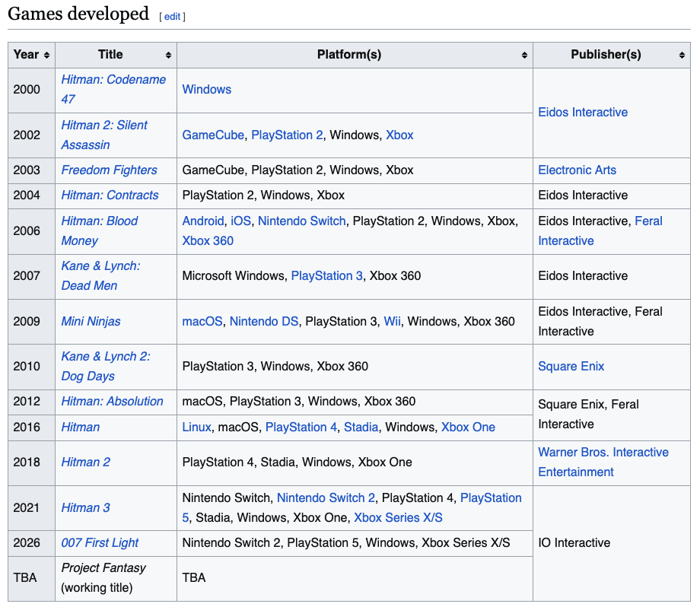Open the Linux platform link
Image resolution: width=700 pixels, height=607 pixels.
pos(196,427)
